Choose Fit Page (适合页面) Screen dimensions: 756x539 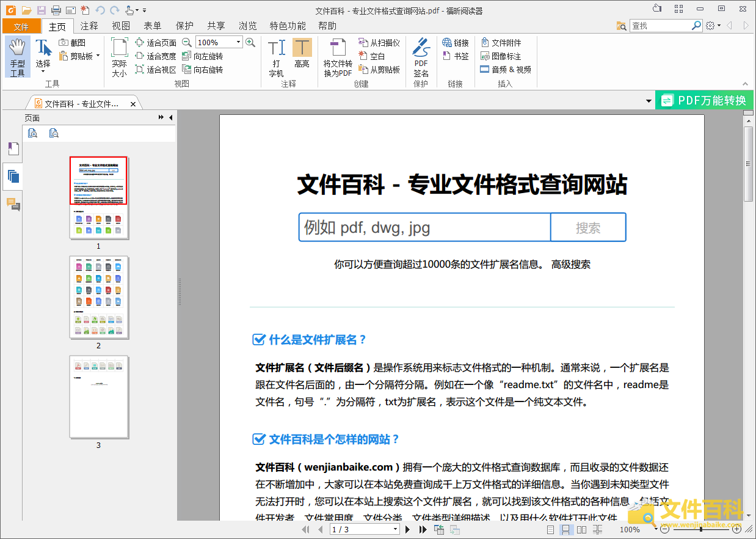pos(156,43)
